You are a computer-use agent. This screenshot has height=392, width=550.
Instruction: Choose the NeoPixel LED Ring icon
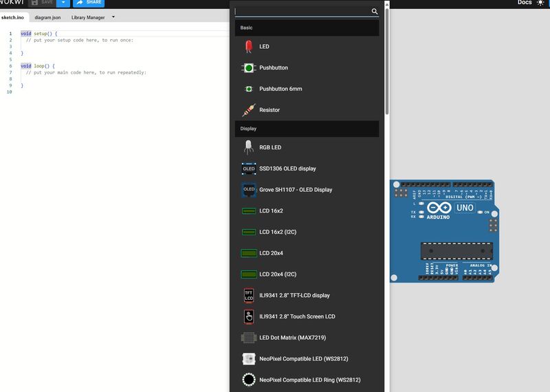(249, 380)
